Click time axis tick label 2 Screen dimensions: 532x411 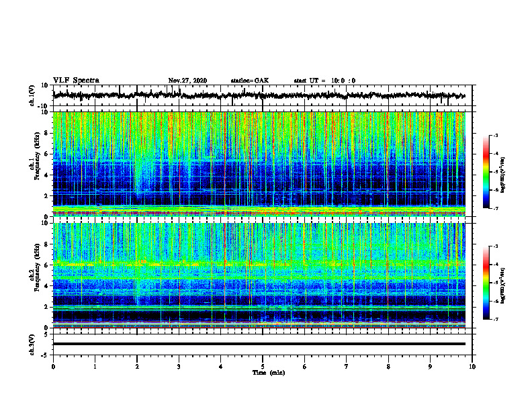point(137,367)
